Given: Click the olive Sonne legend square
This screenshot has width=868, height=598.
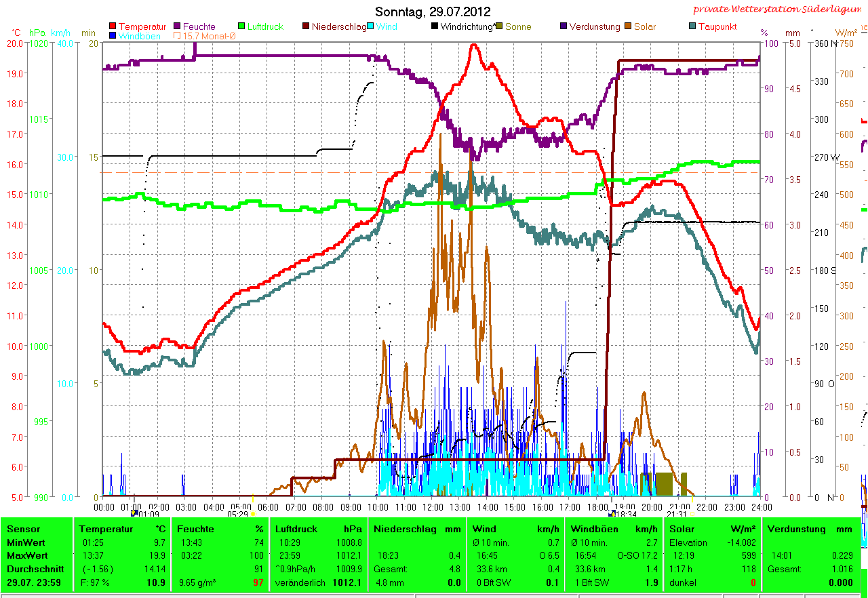Looking at the screenshot, I should click(500, 26).
